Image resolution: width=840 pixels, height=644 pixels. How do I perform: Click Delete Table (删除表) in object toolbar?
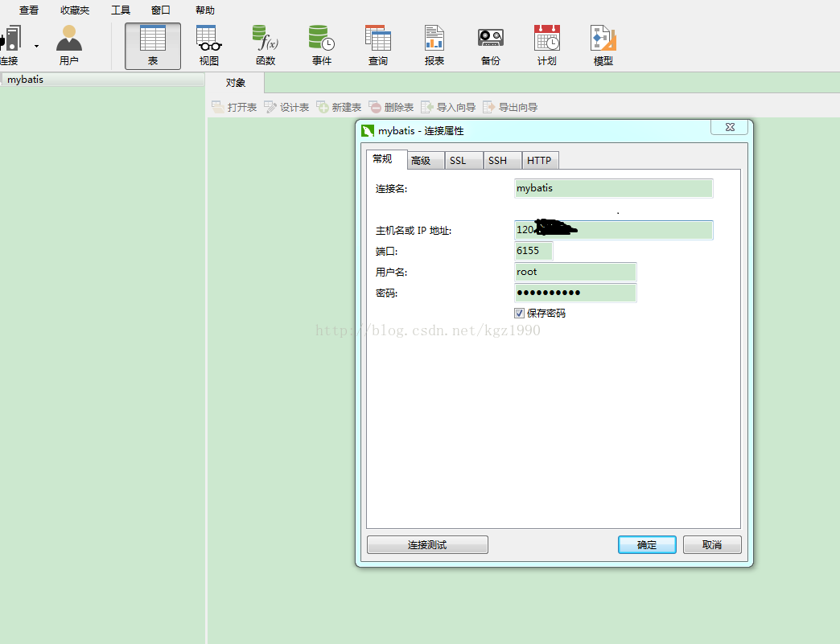[391, 107]
